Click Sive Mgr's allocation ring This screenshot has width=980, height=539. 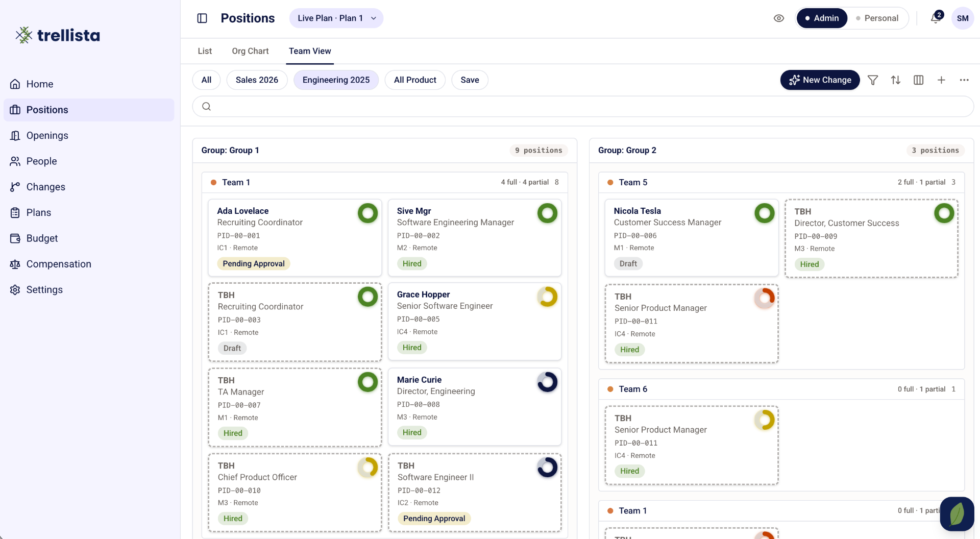(547, 213)
